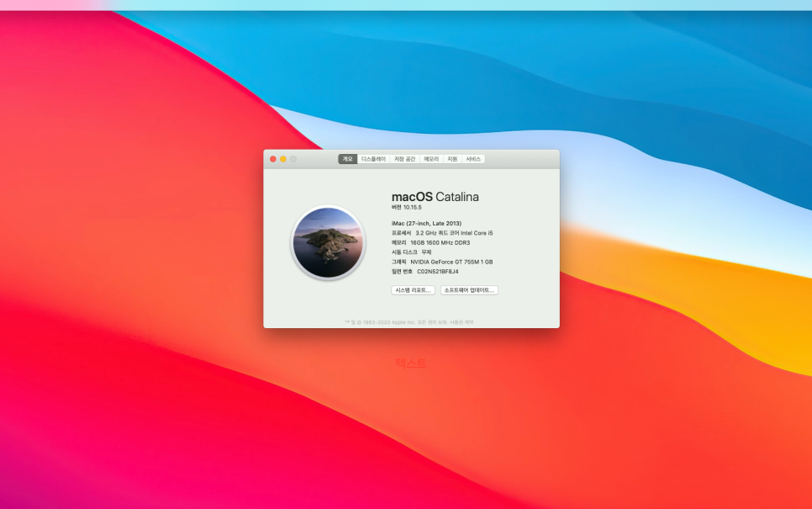
Task: Click the serial number C02N521BF8J4
Action: coord(438,272)
